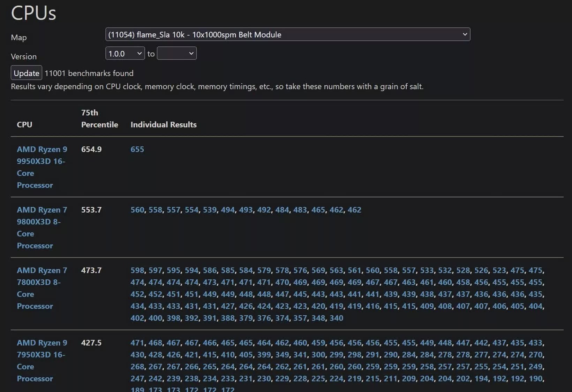Click the 75th Percentile column header
Image resolution: width=572 pixels, height=392 pixels.
(99, 119)
